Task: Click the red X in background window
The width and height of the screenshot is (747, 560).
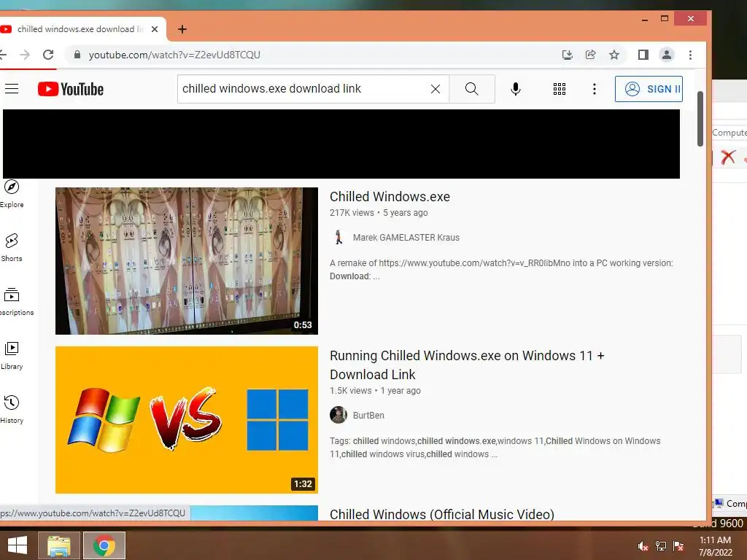Action: tap(728, 157)
